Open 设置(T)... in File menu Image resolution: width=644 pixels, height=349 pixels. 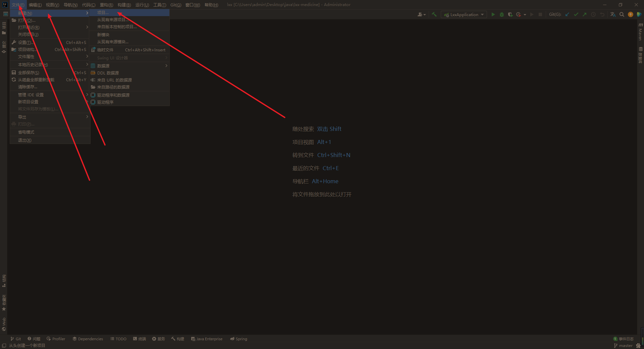pos(50,43)
